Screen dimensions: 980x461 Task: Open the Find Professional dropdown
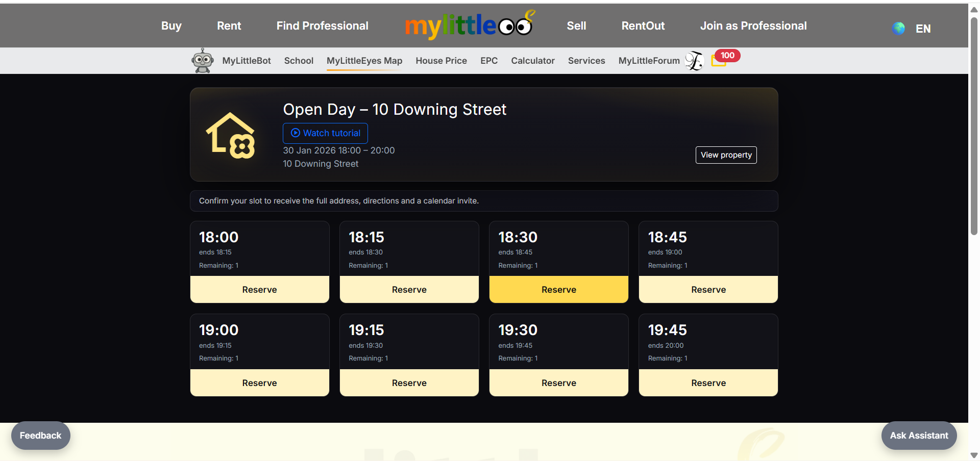coord(322,25)
